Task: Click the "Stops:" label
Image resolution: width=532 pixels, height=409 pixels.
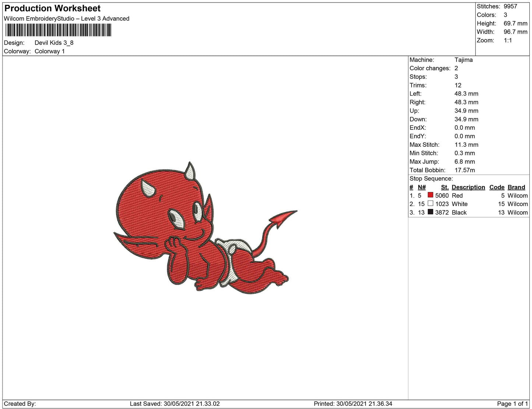Action: pos(418,77)
